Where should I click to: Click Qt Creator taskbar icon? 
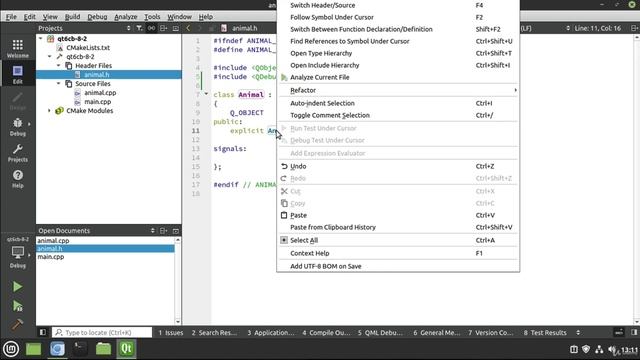[x=127, y=349]
